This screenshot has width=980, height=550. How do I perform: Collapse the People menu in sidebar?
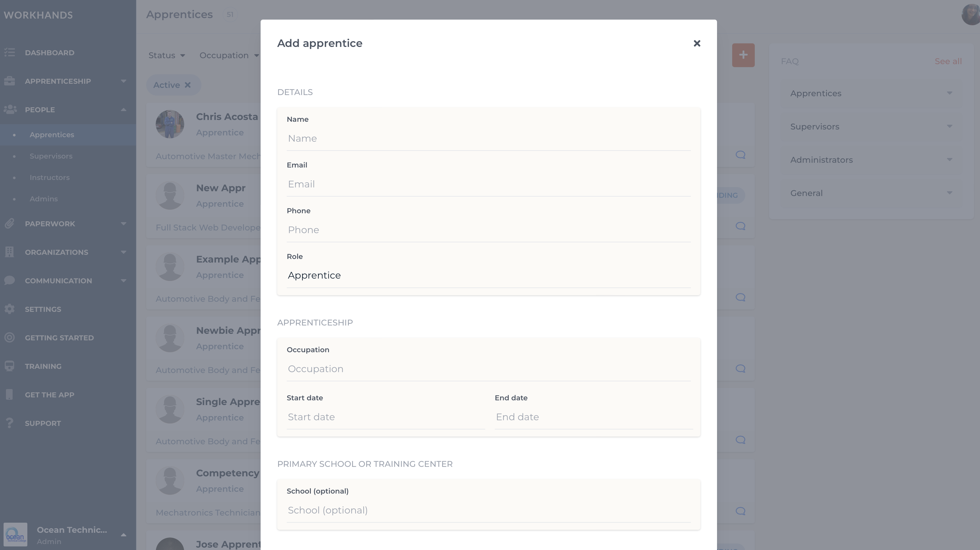point(124,110)
